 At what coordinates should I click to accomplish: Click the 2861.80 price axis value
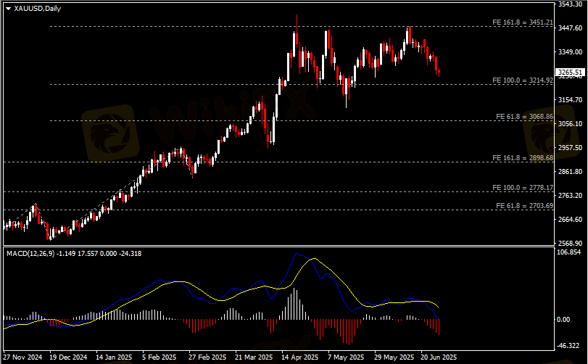pyautogui.click(x=570, y=172)
